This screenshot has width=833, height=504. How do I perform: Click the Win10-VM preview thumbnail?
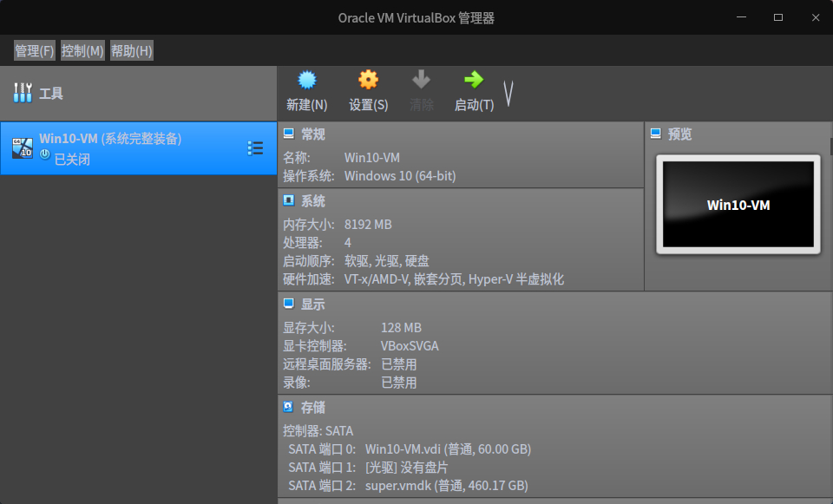click(737, 203)
